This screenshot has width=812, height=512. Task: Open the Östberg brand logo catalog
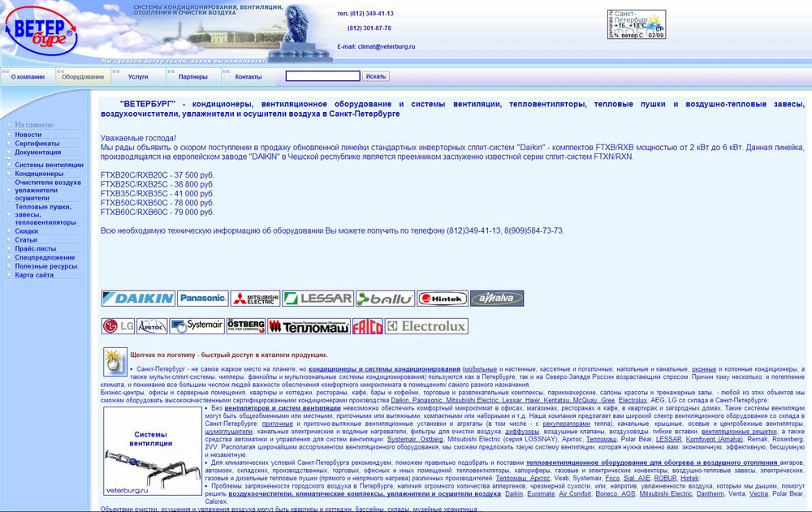pos(246,326)
